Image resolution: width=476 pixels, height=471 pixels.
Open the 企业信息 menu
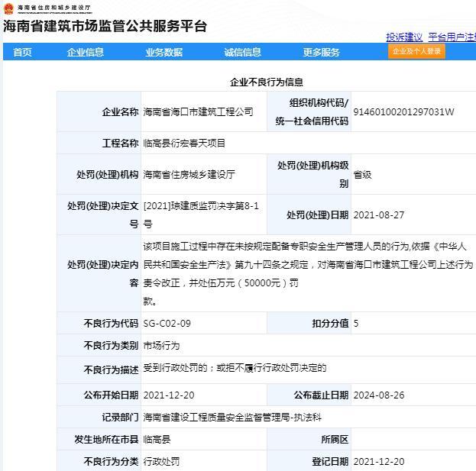click(x=86, y=52)
